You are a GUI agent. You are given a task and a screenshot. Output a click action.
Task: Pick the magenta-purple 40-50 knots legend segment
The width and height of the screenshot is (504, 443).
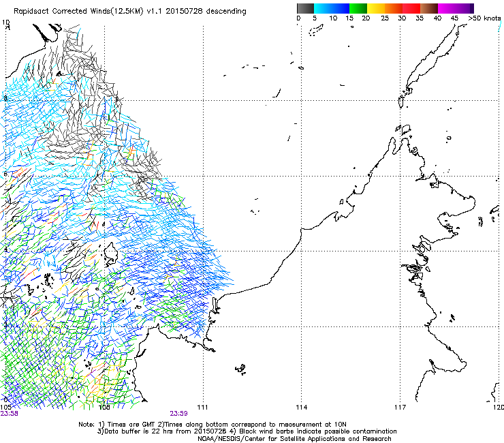[456, 8]
